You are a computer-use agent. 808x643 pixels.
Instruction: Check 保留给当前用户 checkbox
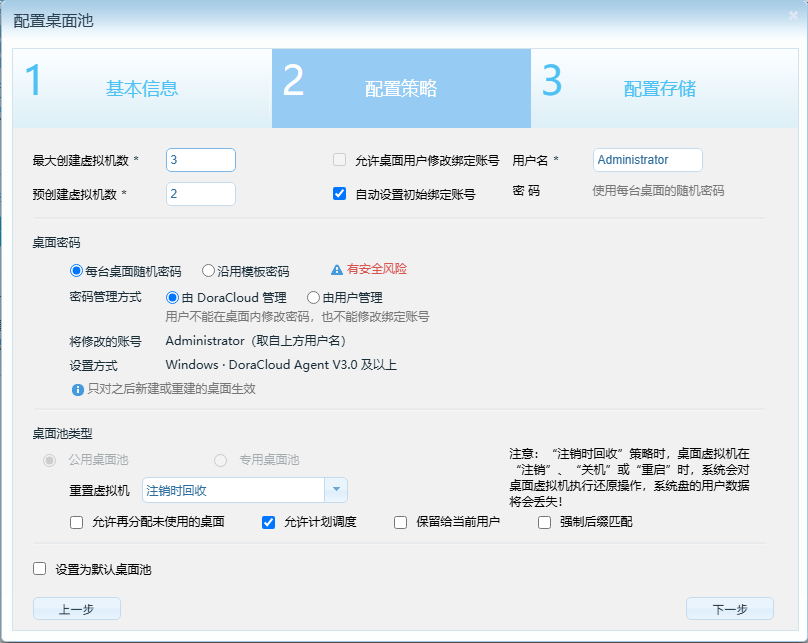coord(400,522)
